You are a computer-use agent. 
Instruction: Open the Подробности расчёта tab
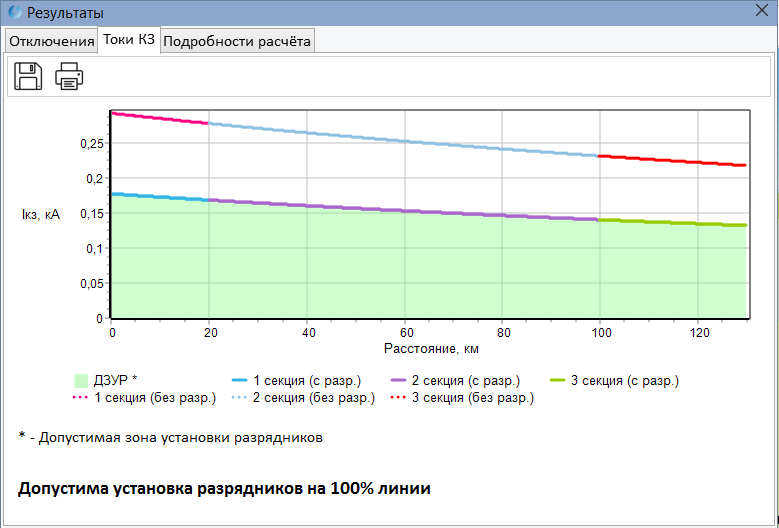[237, 41]
